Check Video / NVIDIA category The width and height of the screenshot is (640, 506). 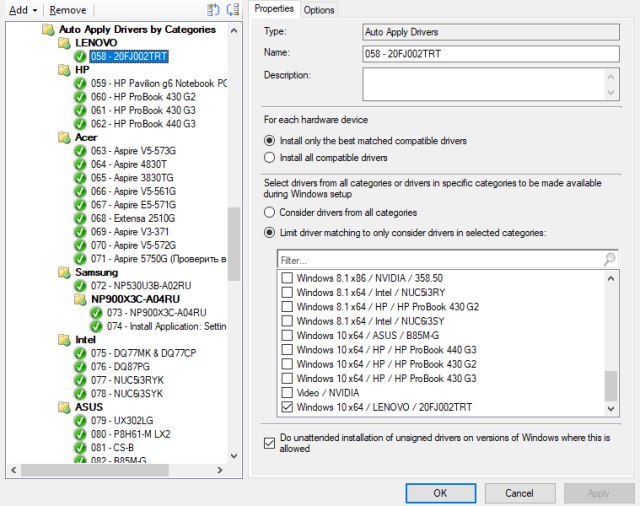(x=287, y=393)
